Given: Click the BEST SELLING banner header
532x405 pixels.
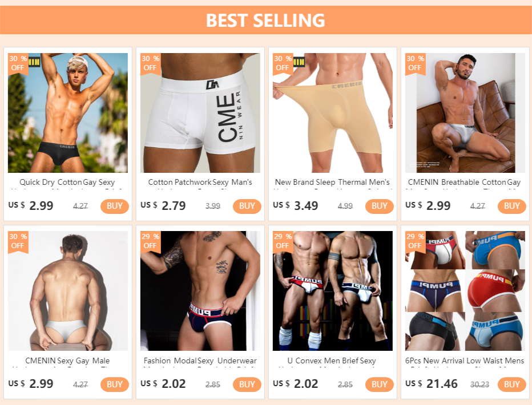Looking at the screenshot, I should coord(265,20).
